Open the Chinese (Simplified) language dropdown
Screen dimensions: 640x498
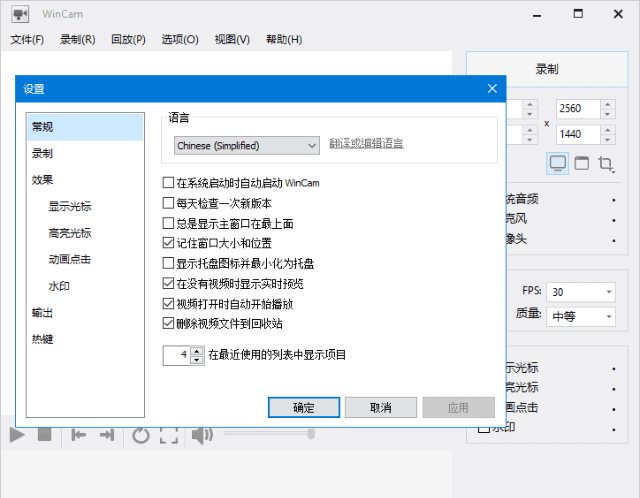coord(247,146)
